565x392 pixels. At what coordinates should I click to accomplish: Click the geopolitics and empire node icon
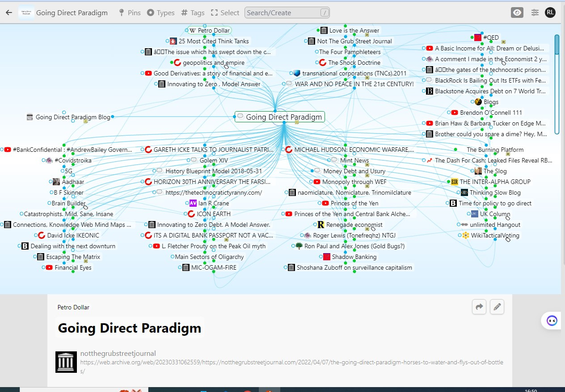pyautogui.click(x=177, y=63)
